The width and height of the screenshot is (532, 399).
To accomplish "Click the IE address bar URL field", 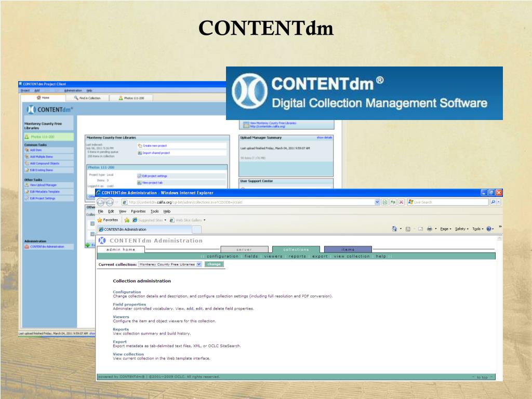I will [250, 202].
